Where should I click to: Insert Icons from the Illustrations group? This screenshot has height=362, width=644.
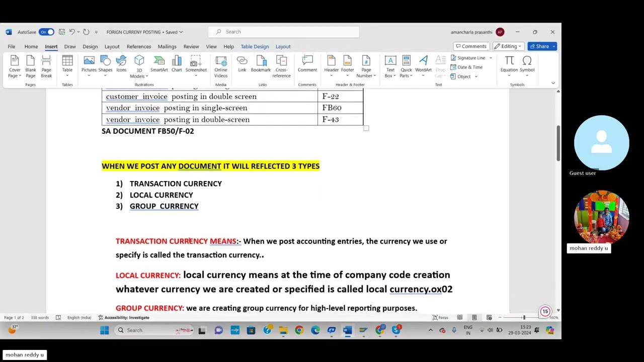[x=121, y=64]
